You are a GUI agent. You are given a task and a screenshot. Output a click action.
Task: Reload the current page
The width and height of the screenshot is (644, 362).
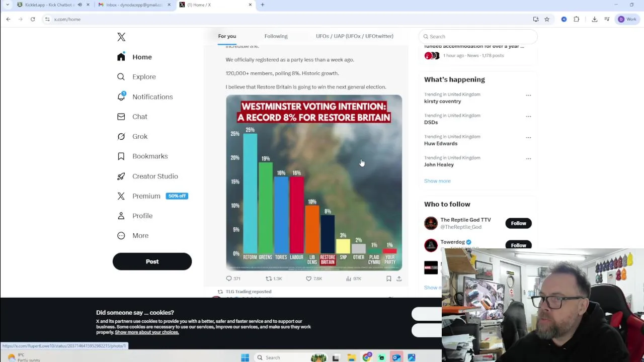click(x=33, y=19)
